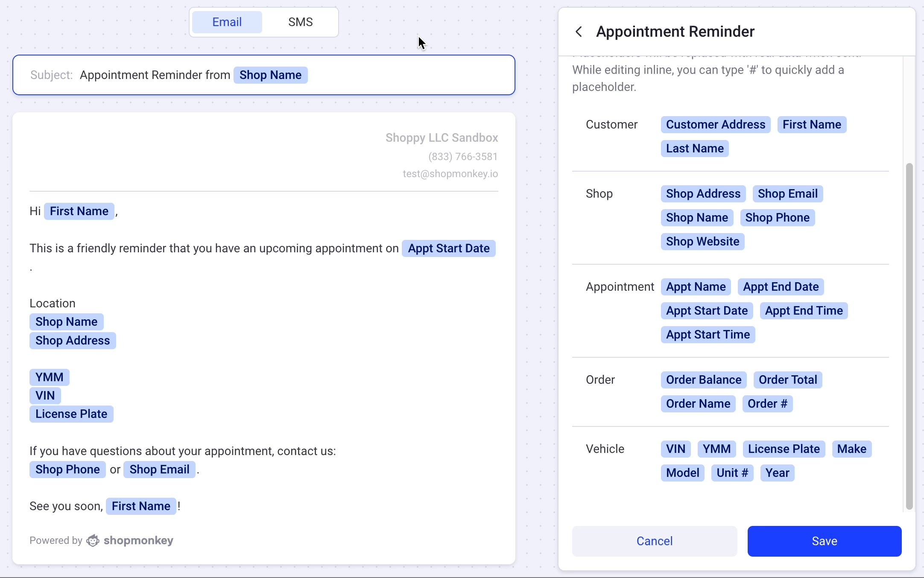Click the Customer section label
Image resolution: width=924 pixels, height=578 pixels.
611,125
